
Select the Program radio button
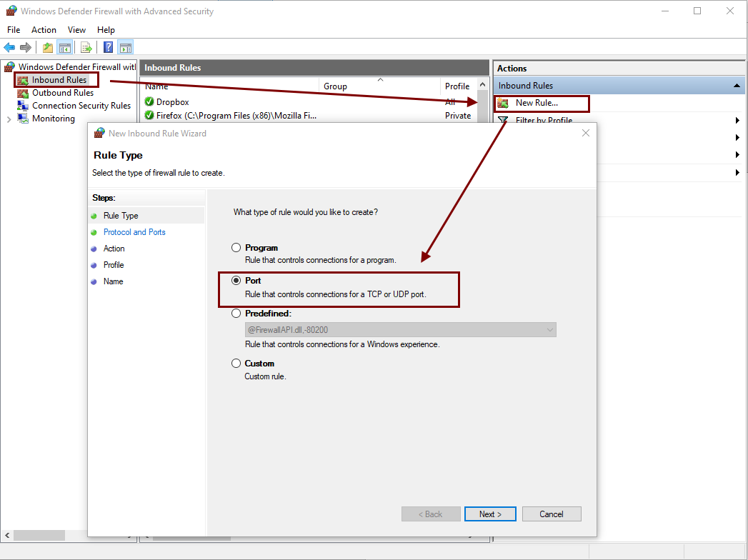tap(236, 248)
